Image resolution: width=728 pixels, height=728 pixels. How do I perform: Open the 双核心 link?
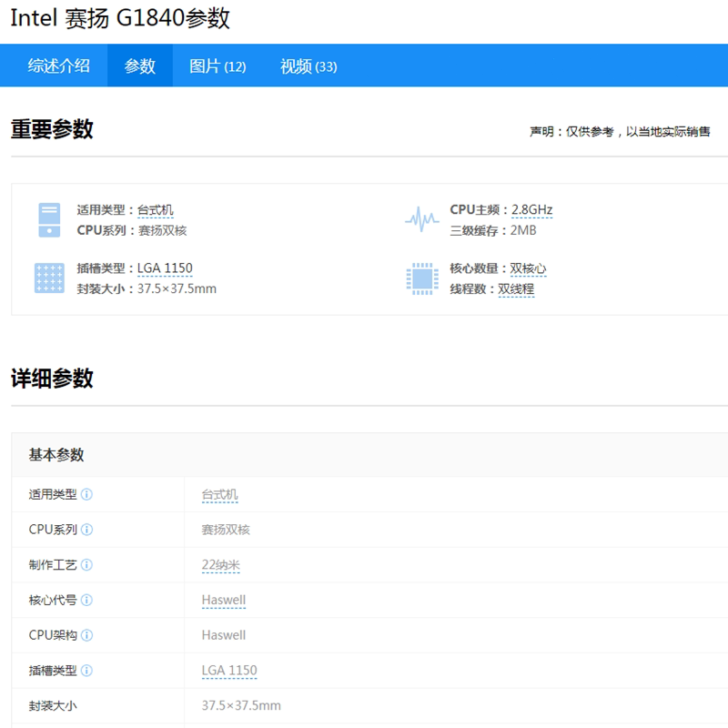[x=528, y=268]
